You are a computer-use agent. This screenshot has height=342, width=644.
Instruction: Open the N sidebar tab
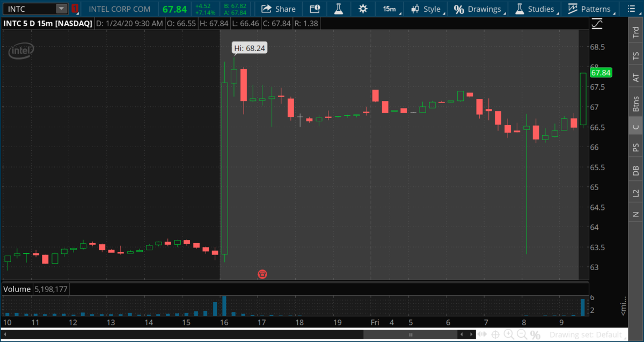tap(636, 214)
